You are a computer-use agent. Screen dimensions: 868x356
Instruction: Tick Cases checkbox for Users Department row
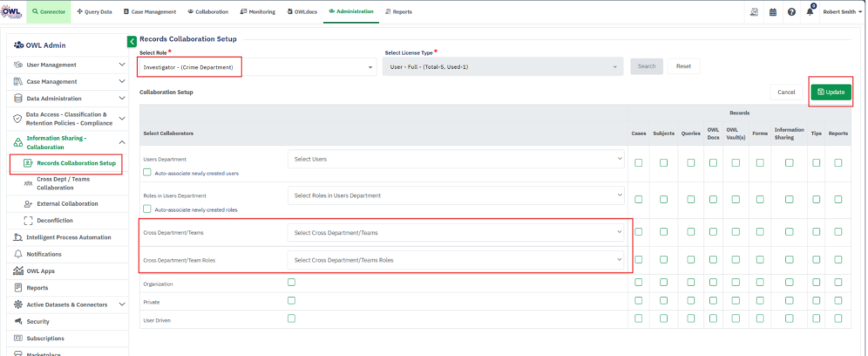point(639,162)
